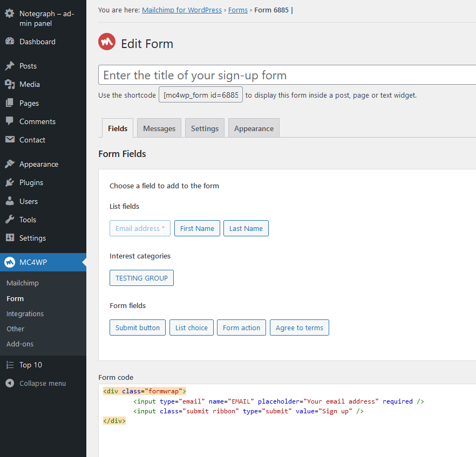476x457 pixels.
Task: Navigate to the Forms breadcrumb link
Action: coord(238,10)
